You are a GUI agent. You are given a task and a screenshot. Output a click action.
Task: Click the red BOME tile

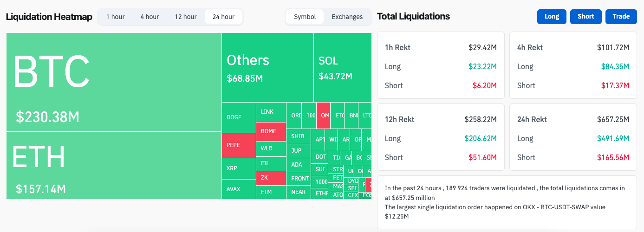tap(271, 131)
